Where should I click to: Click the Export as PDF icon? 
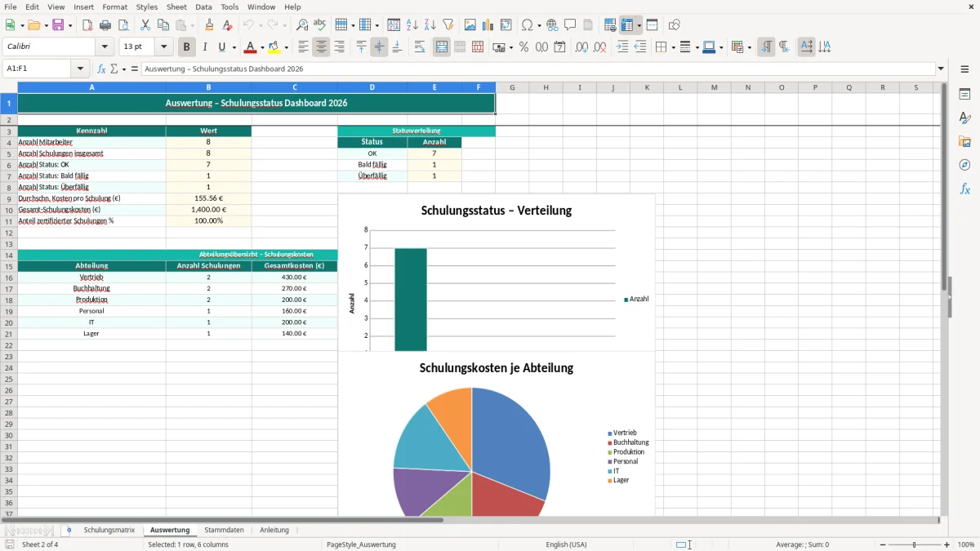[87, 25]
